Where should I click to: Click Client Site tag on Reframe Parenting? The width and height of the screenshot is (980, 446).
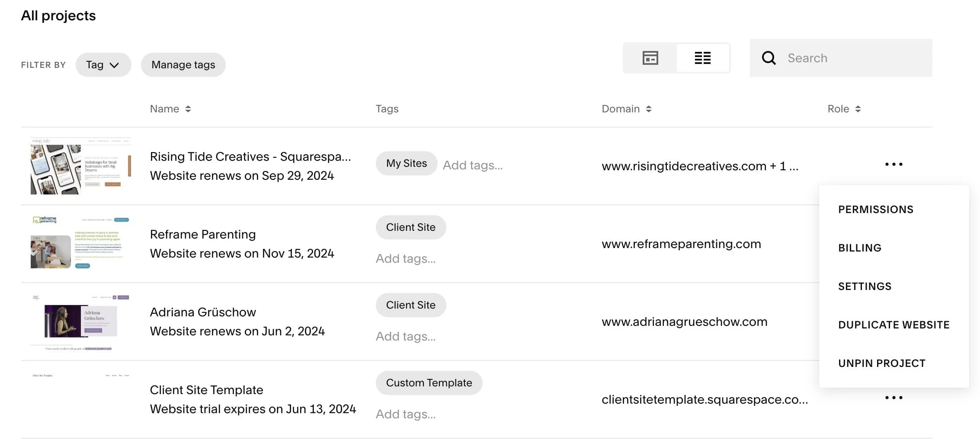point(411,227)
